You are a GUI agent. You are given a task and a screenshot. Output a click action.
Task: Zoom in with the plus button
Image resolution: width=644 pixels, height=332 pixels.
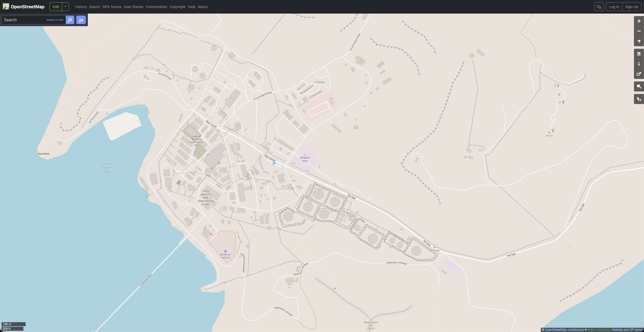coord(639,21)
